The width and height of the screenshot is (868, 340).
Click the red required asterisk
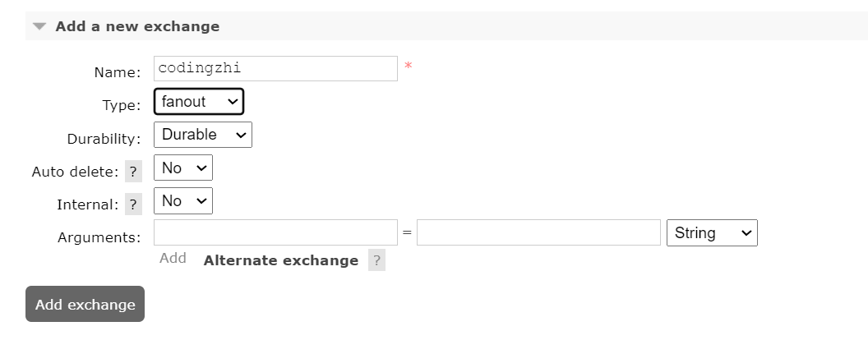(x=408, y=67)
